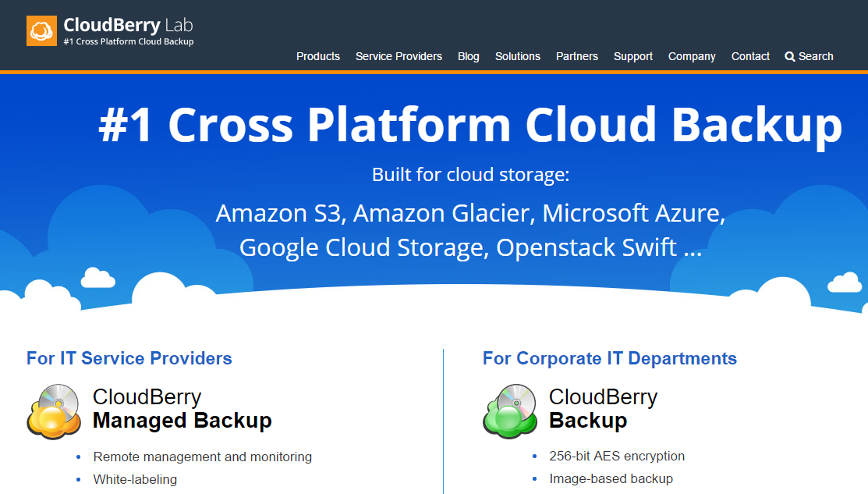Open the CloudBerry Managed Backup title
This screenshot has width=868, height=494.
coord(182,409)
